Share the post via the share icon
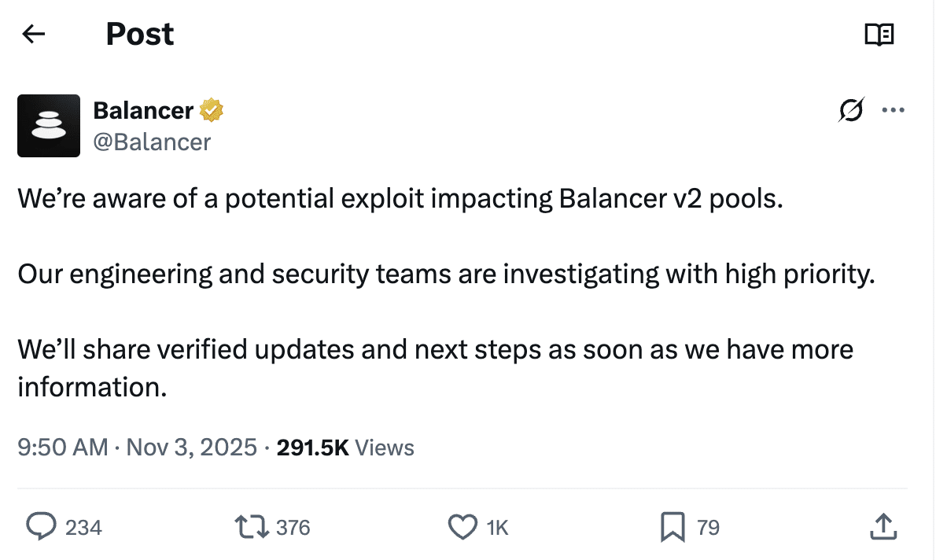 [x=883, y=527]
